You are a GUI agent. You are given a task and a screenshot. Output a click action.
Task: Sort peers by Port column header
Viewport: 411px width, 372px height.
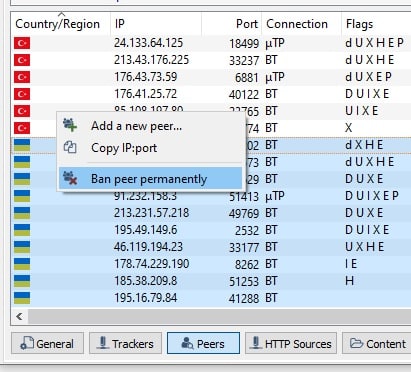pos(232,24)
